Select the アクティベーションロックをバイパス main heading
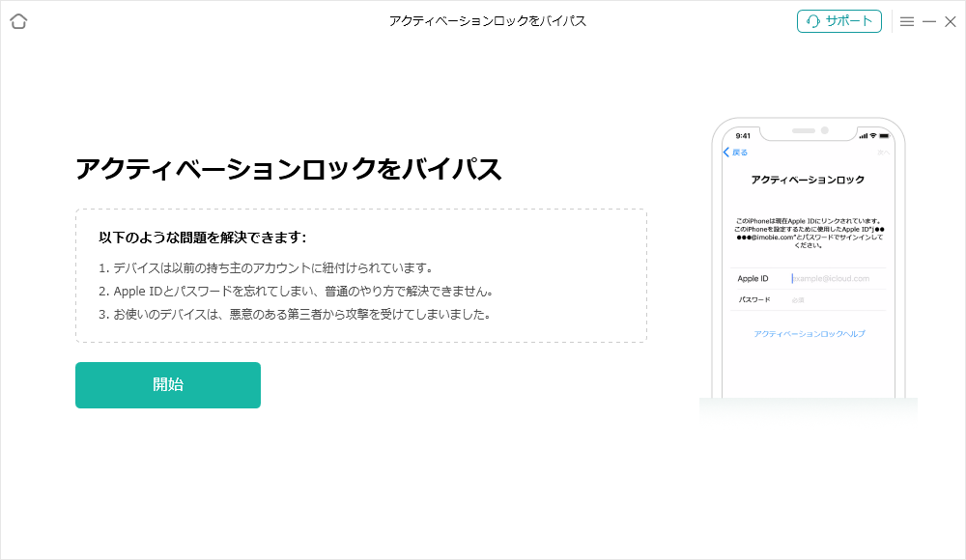 tap(288, 169)
